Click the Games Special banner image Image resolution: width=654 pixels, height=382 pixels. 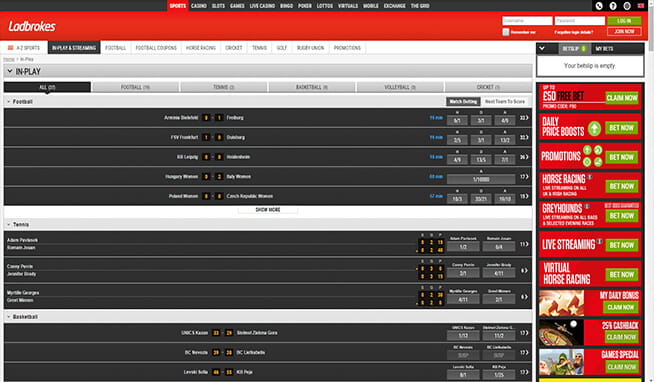[x=561, y=362]
